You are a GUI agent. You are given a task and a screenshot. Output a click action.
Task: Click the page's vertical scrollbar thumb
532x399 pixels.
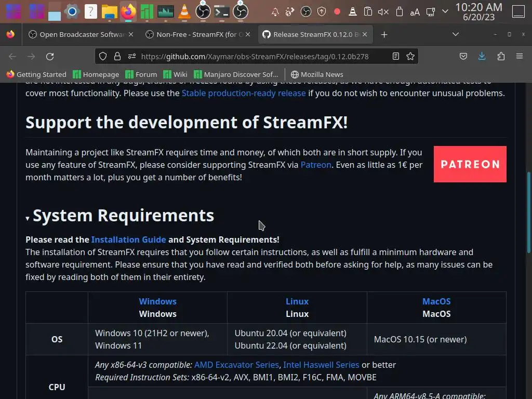[528, 212]
